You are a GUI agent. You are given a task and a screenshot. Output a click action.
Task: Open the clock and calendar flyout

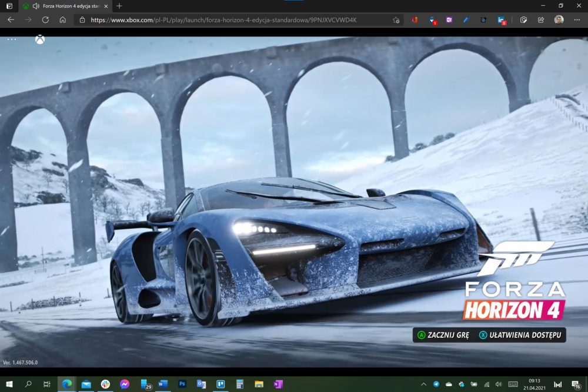(534, 384)
